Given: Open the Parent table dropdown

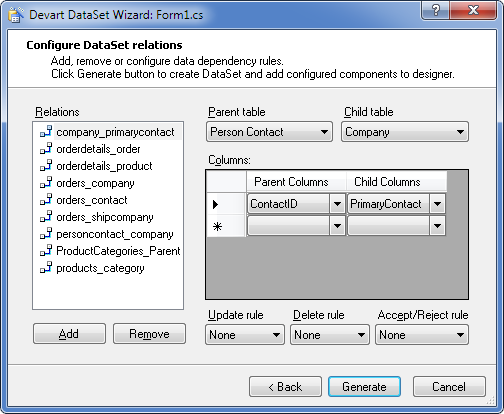Looking at the screenshot, I should [269, 132].
